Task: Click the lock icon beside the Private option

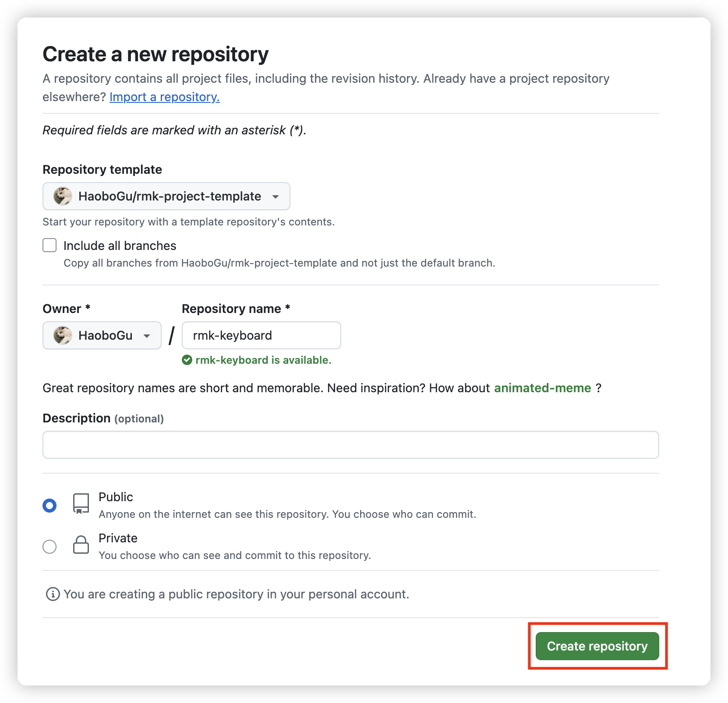Action: click(x=81, y=545)
